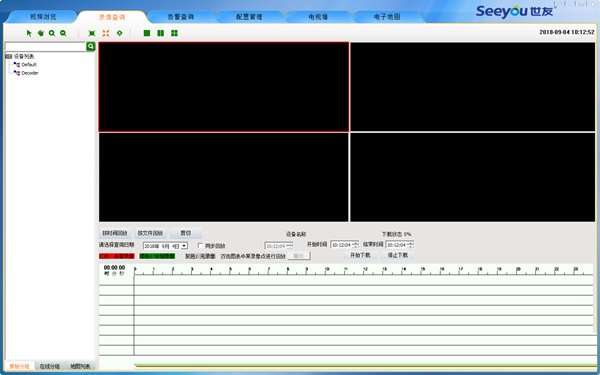Click the fullscreen expand arrows icon

[x=106, y=34]
